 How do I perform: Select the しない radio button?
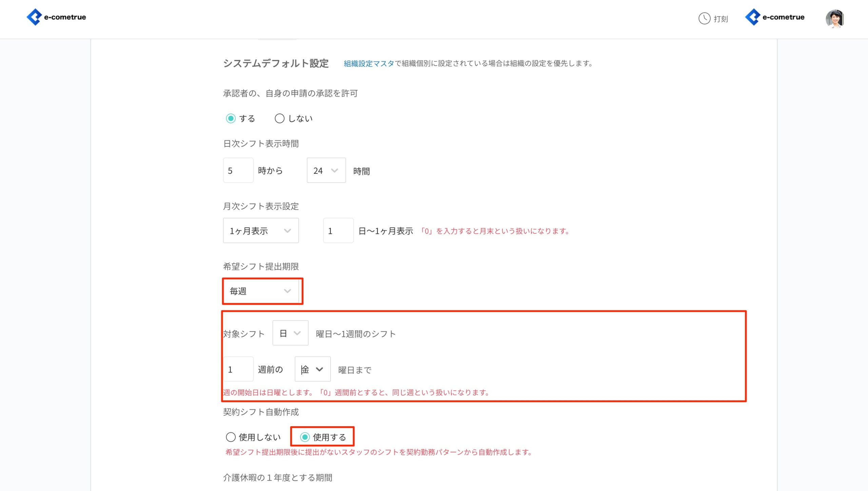(x=279, y=118)
